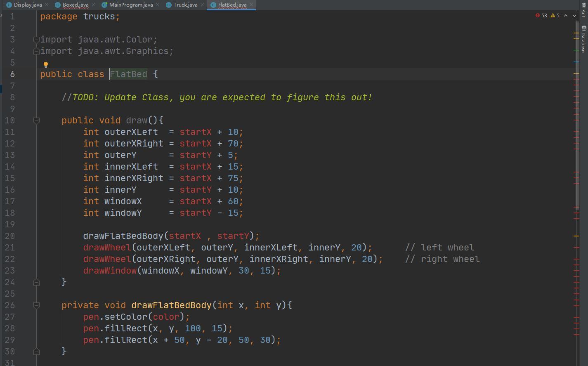
Task: Select the FlatBed.java tab
Action: [x=232, y=5]
